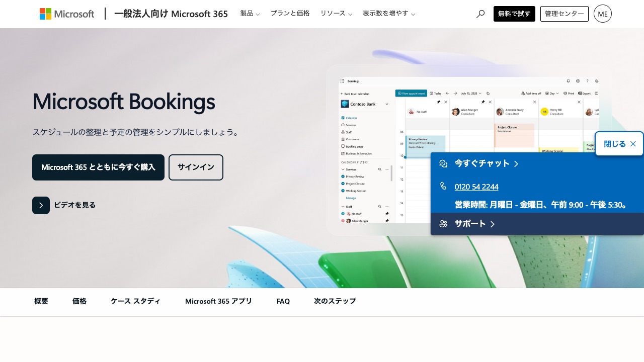
Task: Select the FAQ tab
Action: 283,301
